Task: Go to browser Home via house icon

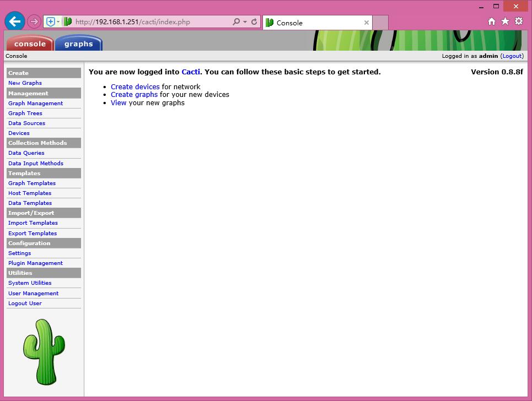Action: tap(492, 21)
